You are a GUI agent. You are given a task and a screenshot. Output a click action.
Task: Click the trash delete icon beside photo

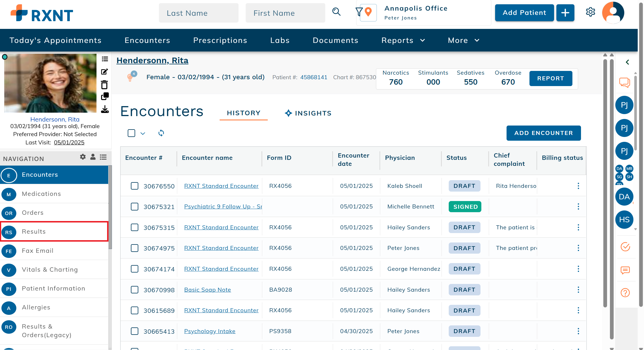pos(105,85)
